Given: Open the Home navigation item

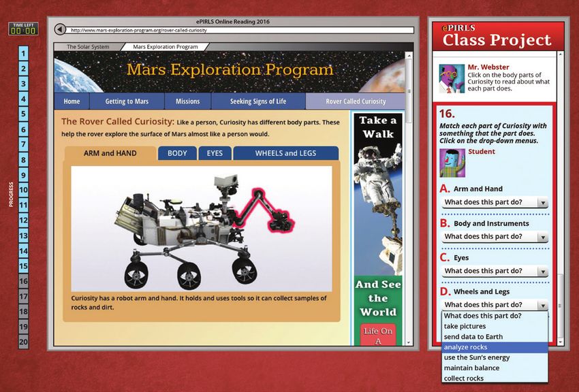Looking at the screenshot, I should (72, 101).
